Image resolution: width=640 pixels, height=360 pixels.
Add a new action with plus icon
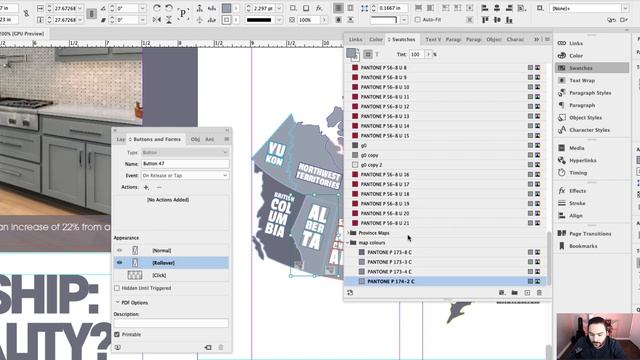pyautogui.click(x=146, y=187)
